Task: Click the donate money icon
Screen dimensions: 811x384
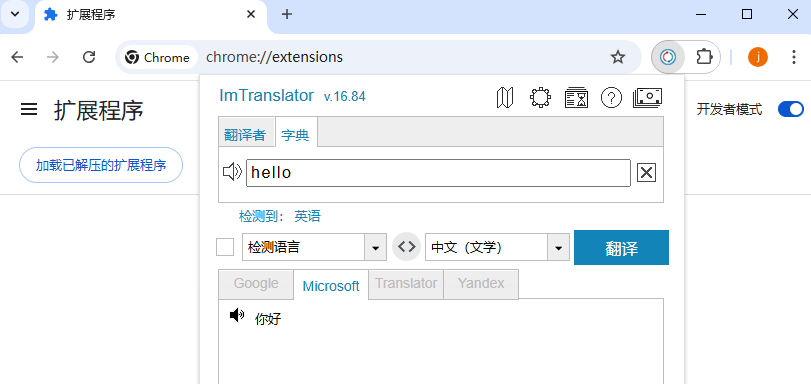Action: click(648, 97)
